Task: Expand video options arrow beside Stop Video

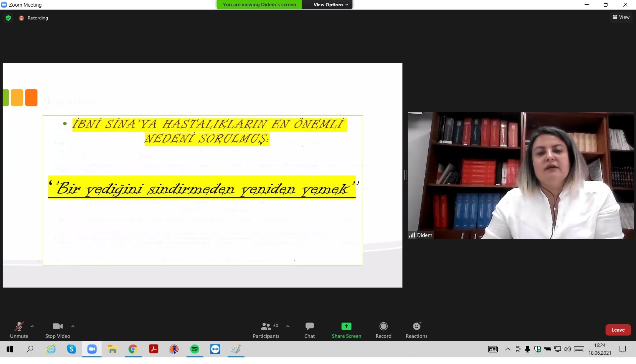Action: [73, 326]
